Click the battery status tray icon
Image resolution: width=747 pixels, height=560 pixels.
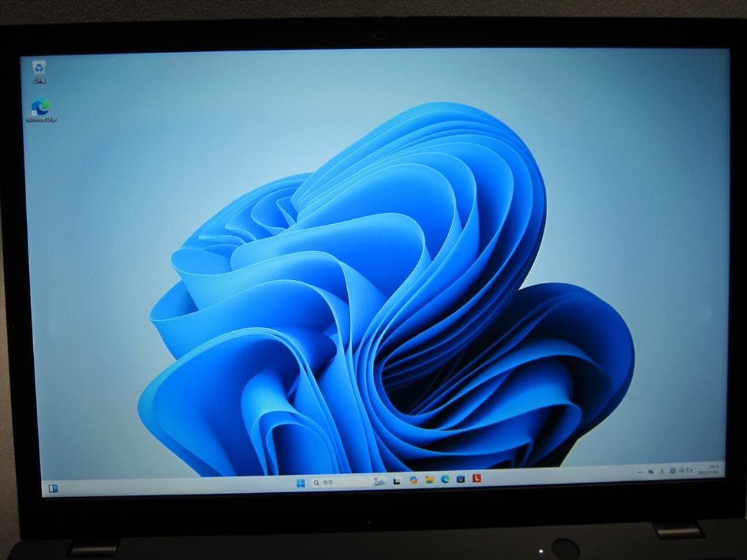[689, 471]
